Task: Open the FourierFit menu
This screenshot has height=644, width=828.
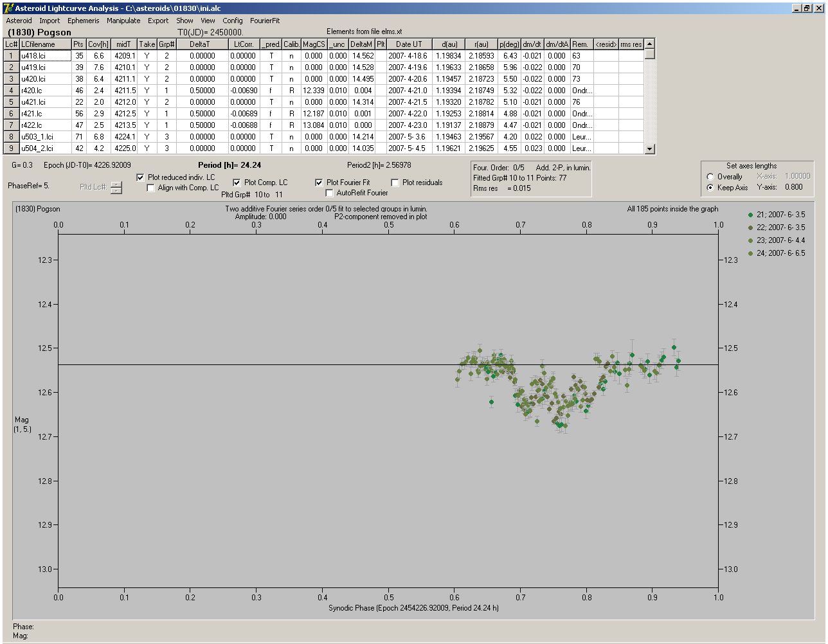Action: (x=265, y=21)
